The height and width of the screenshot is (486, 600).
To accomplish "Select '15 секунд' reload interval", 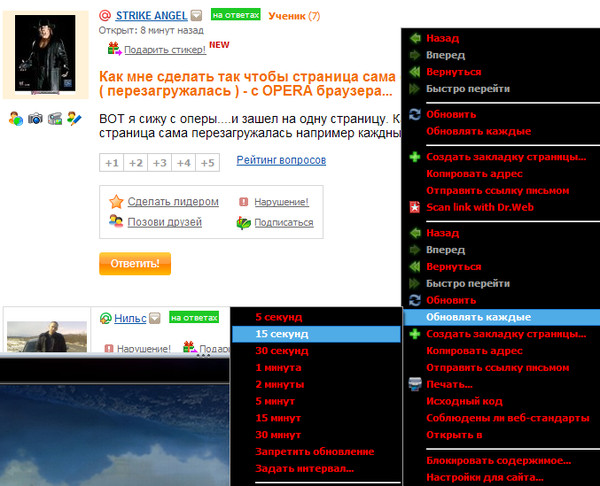I will (316, 334).
